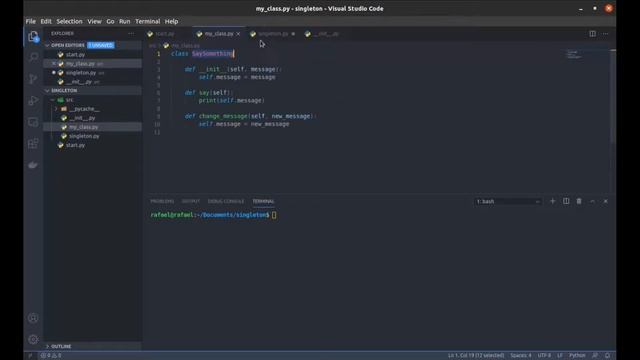Open the Run menu
This screenshot has height=360, width=640.
pyautogui.click(x=124, y=21)
